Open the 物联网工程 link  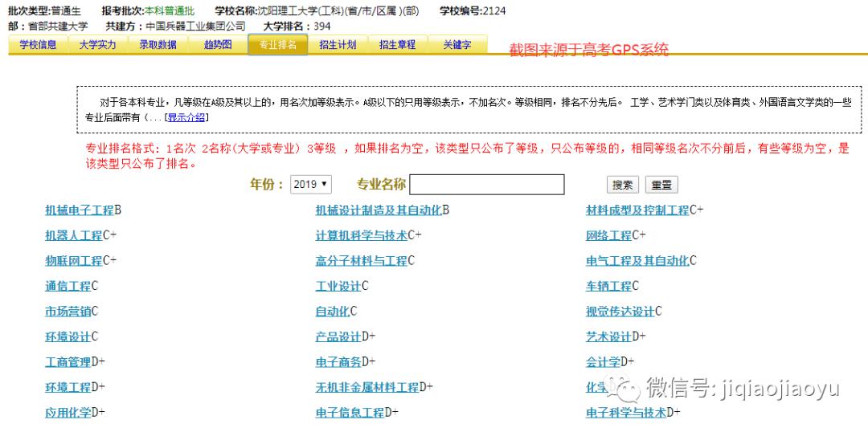74,260
